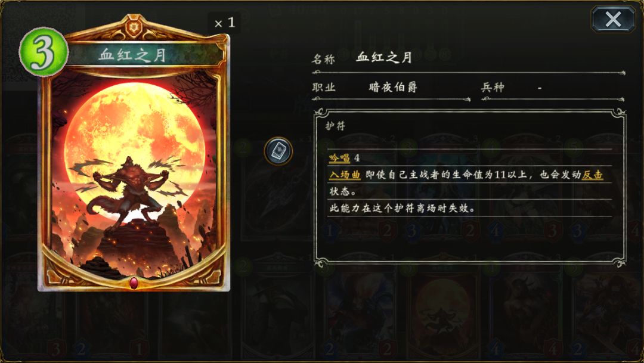Click the red gem at the card's bottom
This screenshot has height=363, width=644.
click(134, 283)
